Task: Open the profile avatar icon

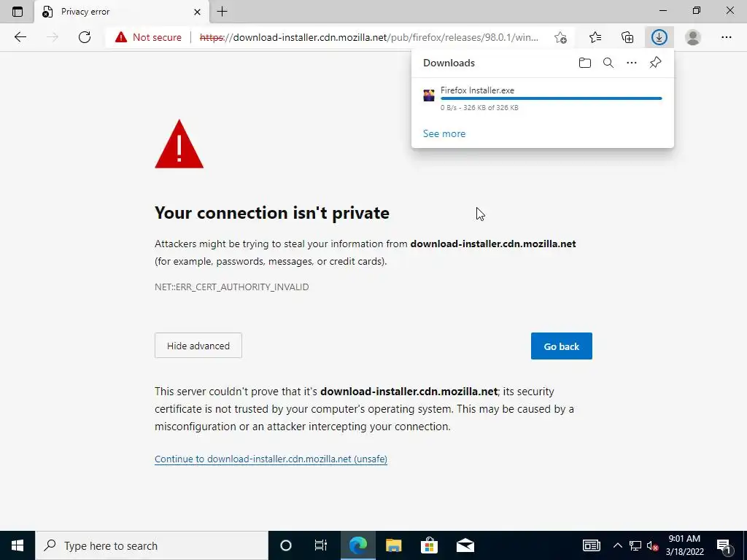Action: (693, 37)
